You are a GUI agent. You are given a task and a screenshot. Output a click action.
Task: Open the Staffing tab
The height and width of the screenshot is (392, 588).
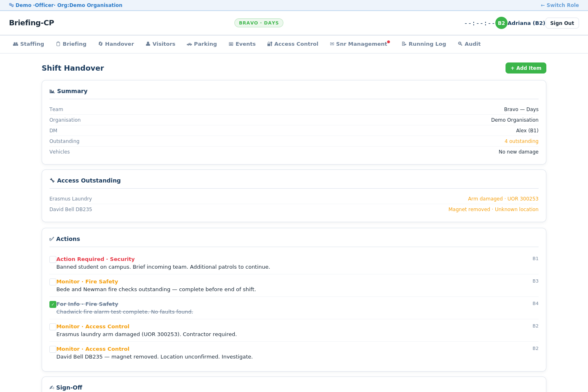pyautogui.click(x=29, y=44)
